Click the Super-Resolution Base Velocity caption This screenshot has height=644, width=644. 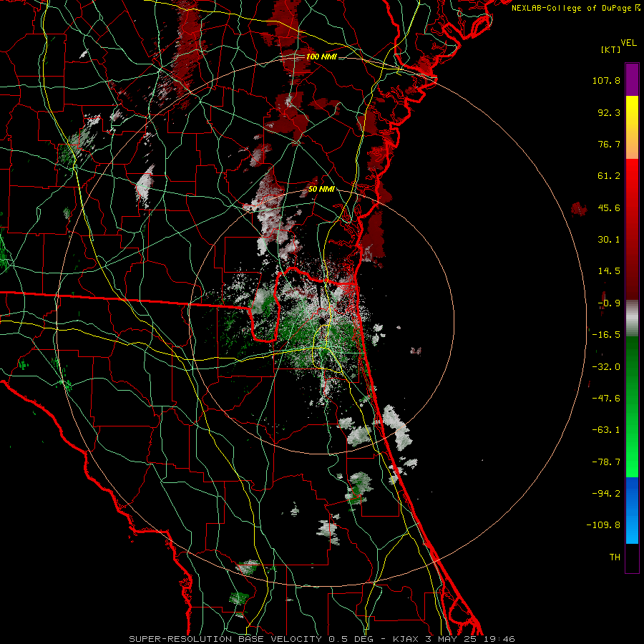coord(321,639)
